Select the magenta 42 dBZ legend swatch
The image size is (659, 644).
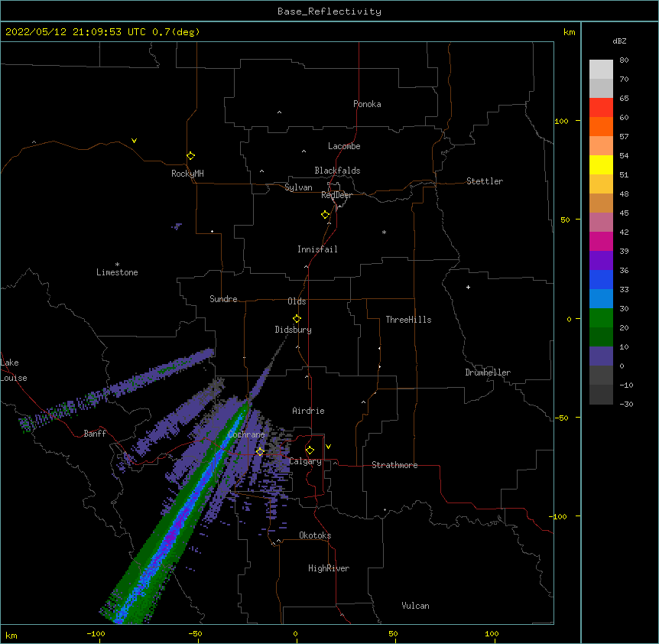(x=601, y=241)
